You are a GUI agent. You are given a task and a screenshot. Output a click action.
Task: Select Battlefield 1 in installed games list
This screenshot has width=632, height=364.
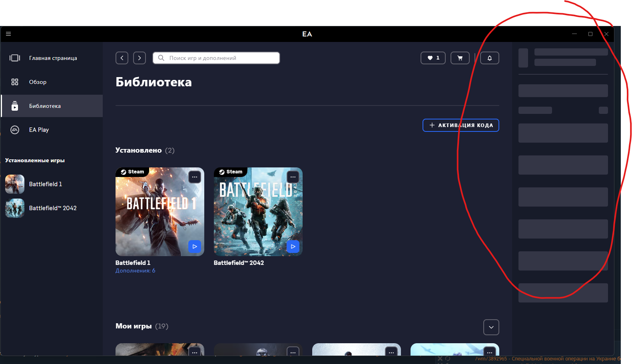pos(45,184)
